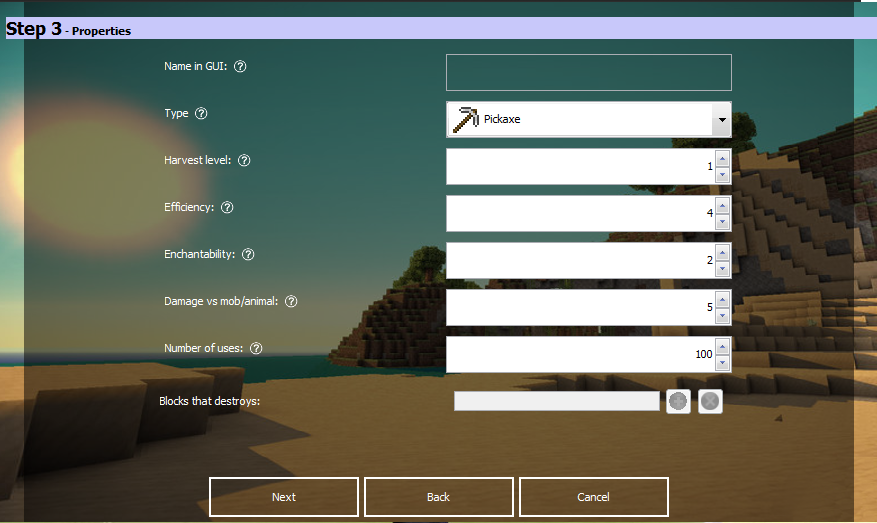The width and height of the screenshot is (877, 523).
Task: Click the help icon next to Efficiency
Action: [x=227, y=208]
